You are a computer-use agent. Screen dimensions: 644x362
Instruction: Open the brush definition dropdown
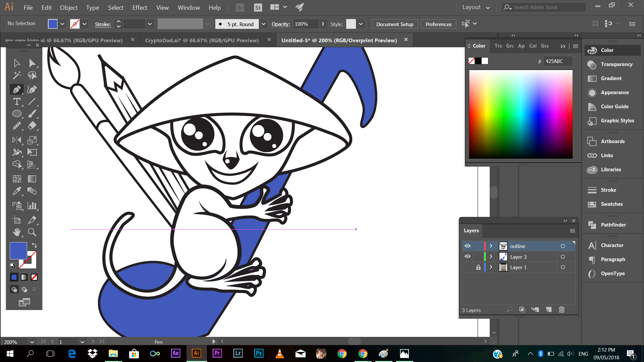click(x=264, y=24)
